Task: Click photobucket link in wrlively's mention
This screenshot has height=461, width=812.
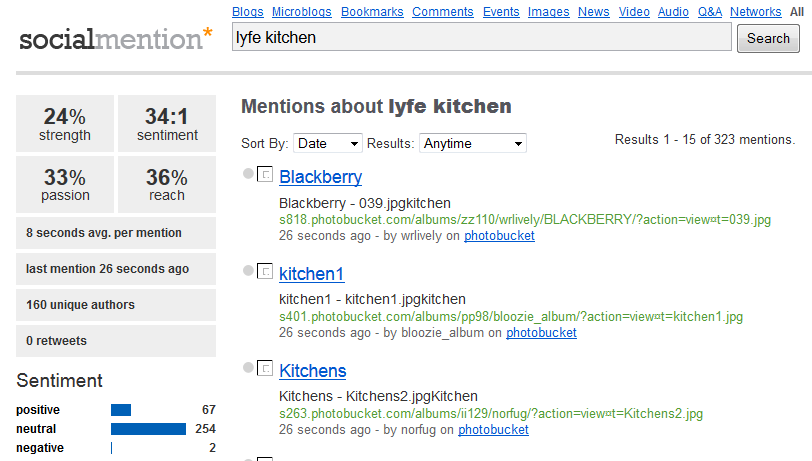Action: pyautogui.click(x=499, y=236)
